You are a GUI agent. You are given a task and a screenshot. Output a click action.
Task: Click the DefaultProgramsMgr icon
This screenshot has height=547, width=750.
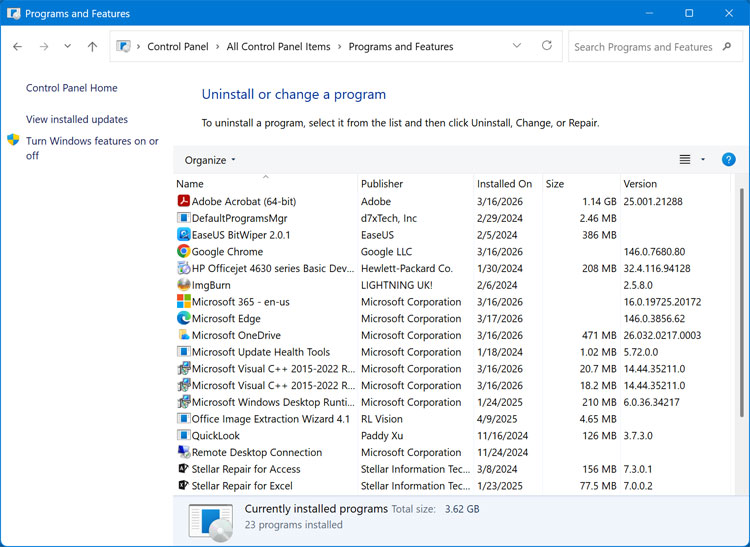[184, 218]
